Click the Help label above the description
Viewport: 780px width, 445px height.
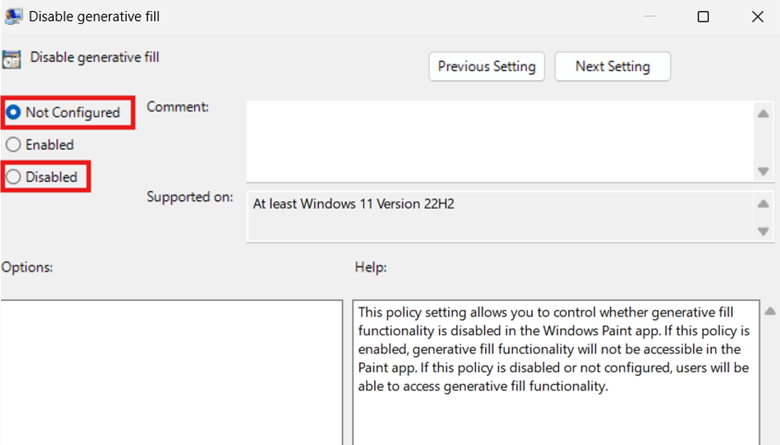(370, 268)
